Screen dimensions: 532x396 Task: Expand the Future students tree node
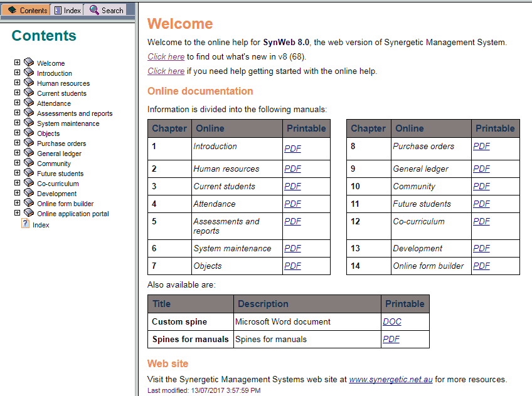click(x=18, y=173)
